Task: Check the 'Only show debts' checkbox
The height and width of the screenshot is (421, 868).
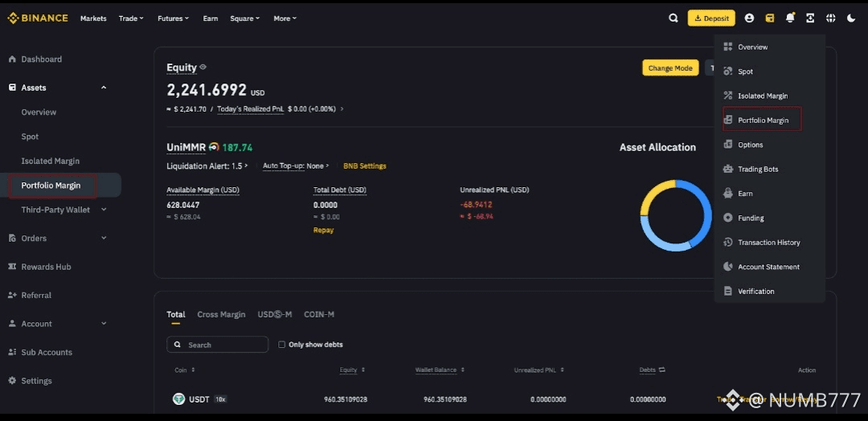Action: point(281,345)
